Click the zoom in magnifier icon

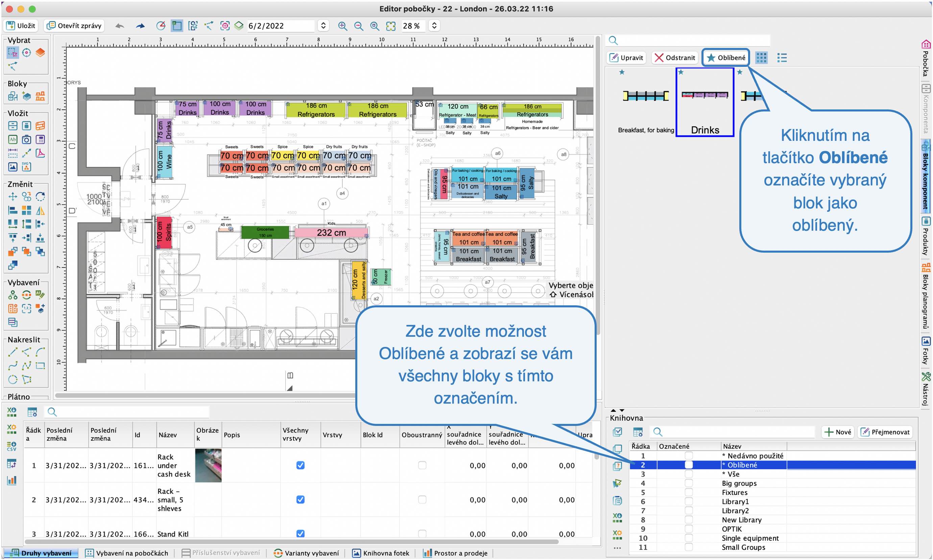342,26
